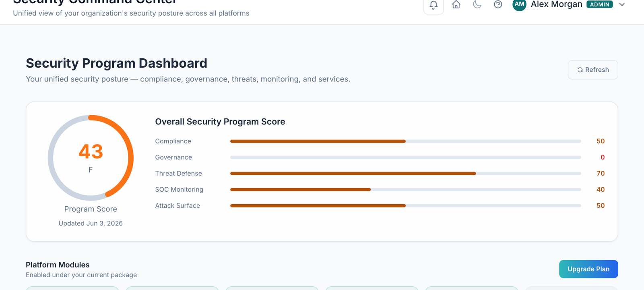Screen dimensions: 644x290
Task: Click the circular Program Score gauge
Action: 91,158
